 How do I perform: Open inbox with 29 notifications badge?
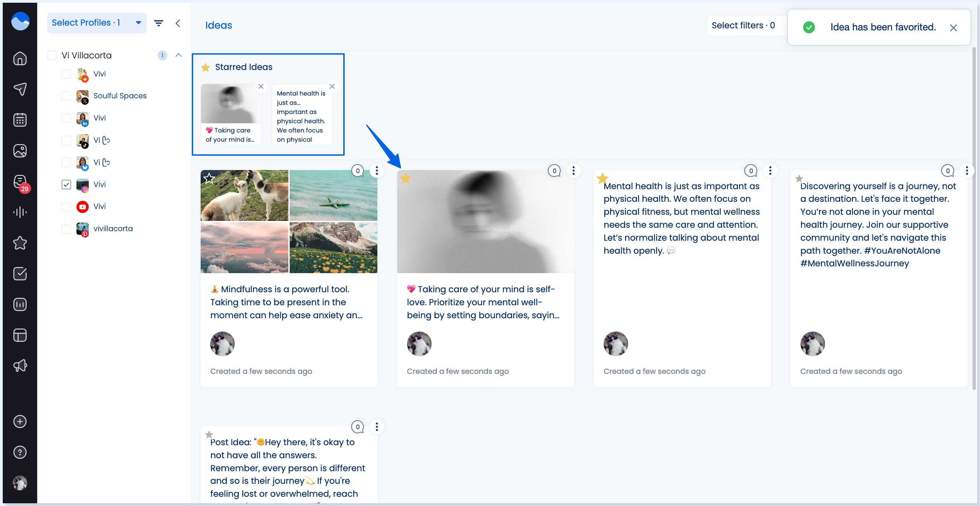click(x=20, y=182)
